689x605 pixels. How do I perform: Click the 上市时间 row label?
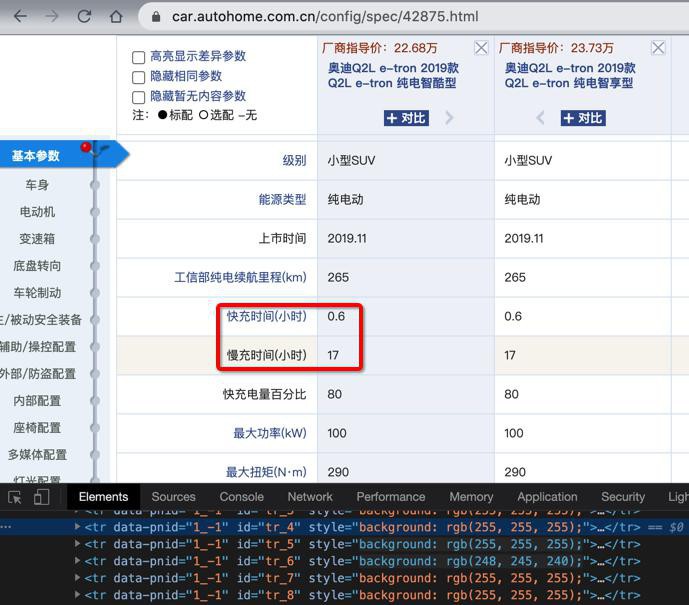282,238
